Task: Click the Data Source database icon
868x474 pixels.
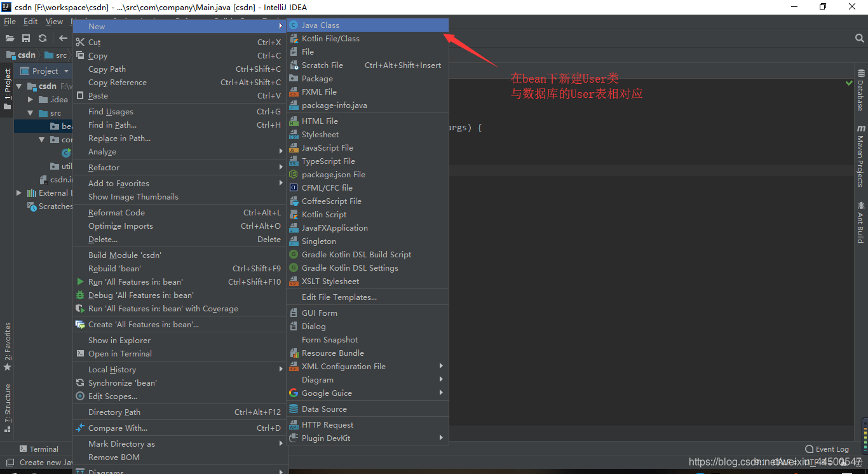Action: click(x=294, y=409)
